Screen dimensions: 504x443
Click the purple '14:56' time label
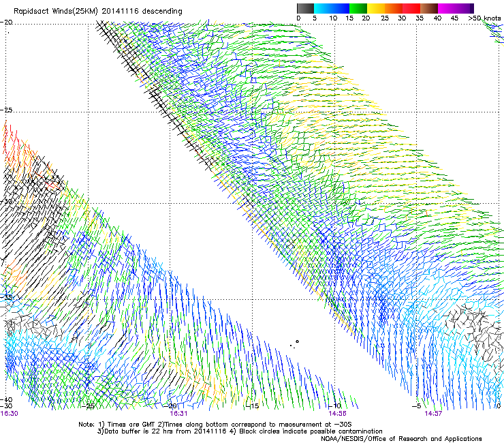[x=337, y=414]
